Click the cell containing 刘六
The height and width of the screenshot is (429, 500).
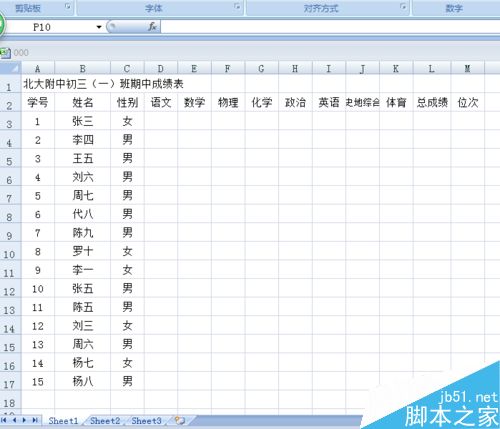82,177
